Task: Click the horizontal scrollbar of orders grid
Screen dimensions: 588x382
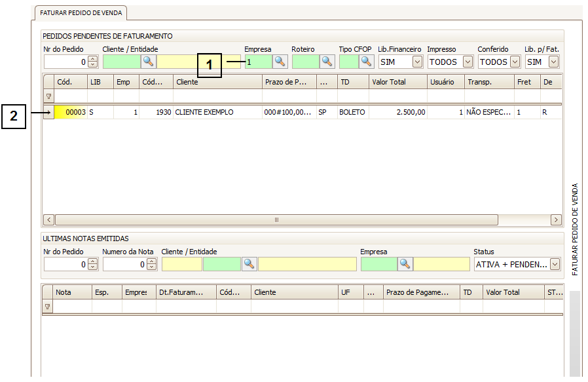Action: (x=276, y=220)
